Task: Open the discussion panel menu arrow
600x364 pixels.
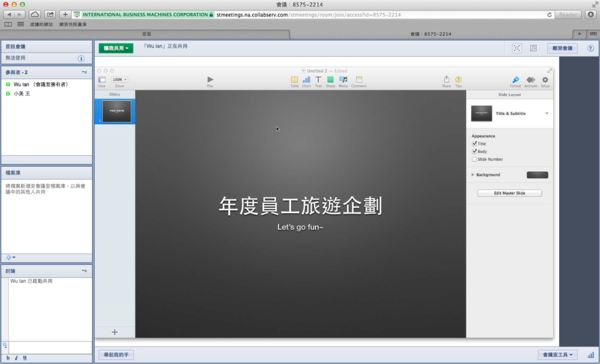Action: tap(84, 271)
